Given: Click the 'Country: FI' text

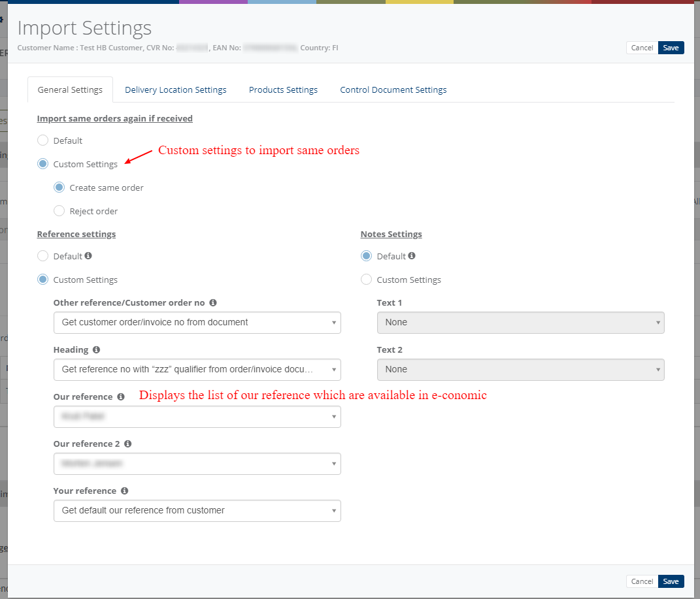Looking at the screenshot, I should pyautogui.click(x=319, y=48).
